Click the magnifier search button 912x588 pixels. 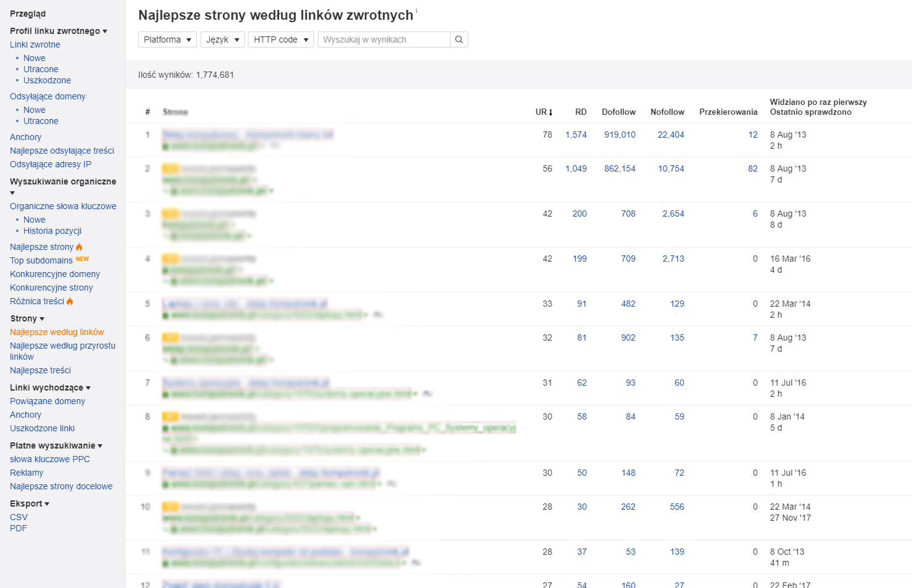click(458, 39)
